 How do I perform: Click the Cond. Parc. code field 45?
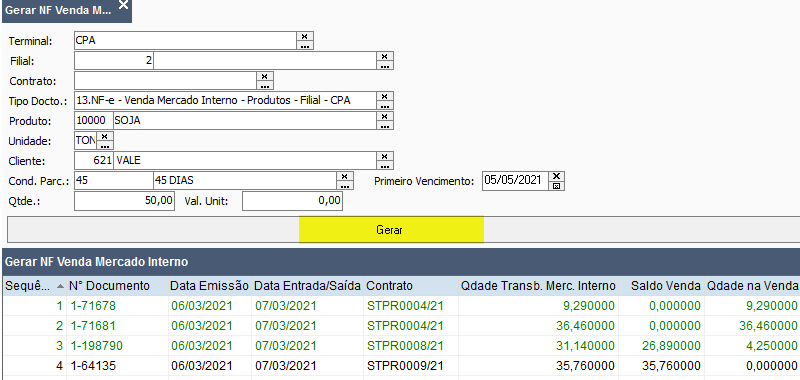pyautogui.click(x=113, y=181)
